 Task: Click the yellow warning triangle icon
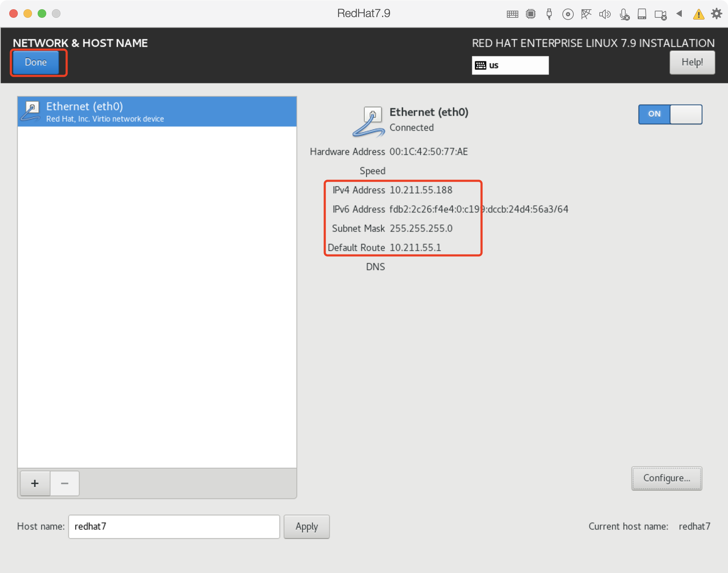tap(698, 14)
